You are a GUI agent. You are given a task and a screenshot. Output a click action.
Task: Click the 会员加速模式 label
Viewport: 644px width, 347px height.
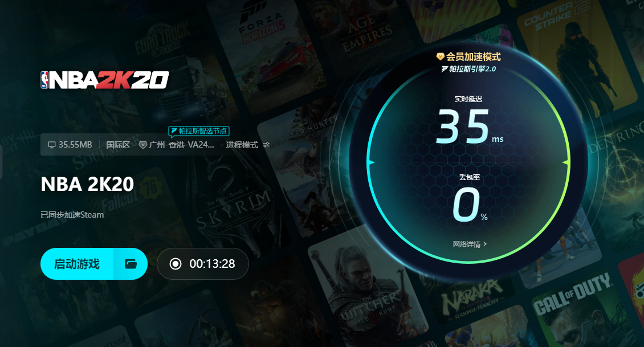coord(474,56)
